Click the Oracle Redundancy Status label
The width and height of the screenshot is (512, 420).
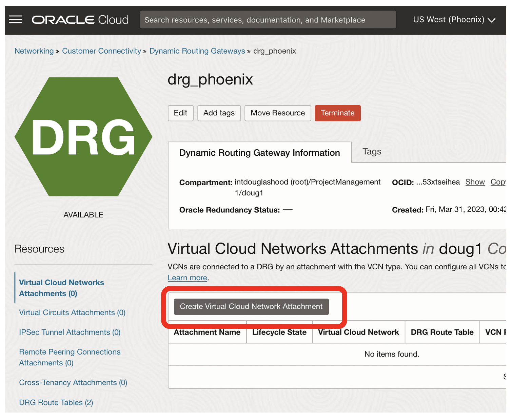tap(230, 210)
